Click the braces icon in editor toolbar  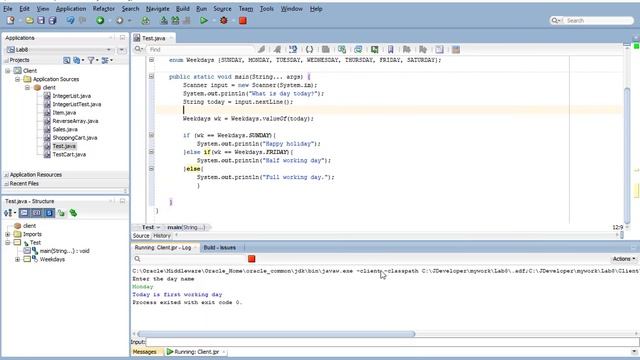click(x=309, y=49)
